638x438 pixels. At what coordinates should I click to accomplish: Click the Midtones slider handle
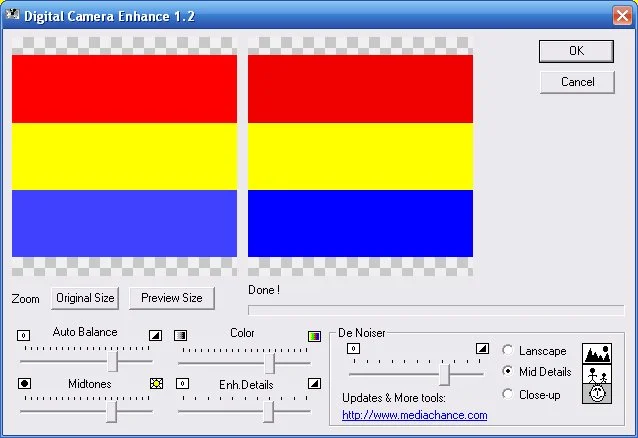click(111, 412)
